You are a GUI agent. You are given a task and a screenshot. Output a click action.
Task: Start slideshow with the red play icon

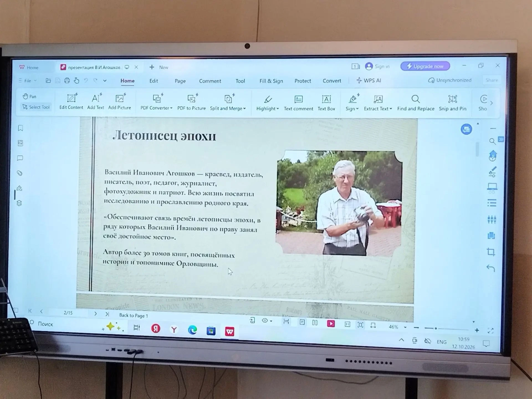(331, 324)
